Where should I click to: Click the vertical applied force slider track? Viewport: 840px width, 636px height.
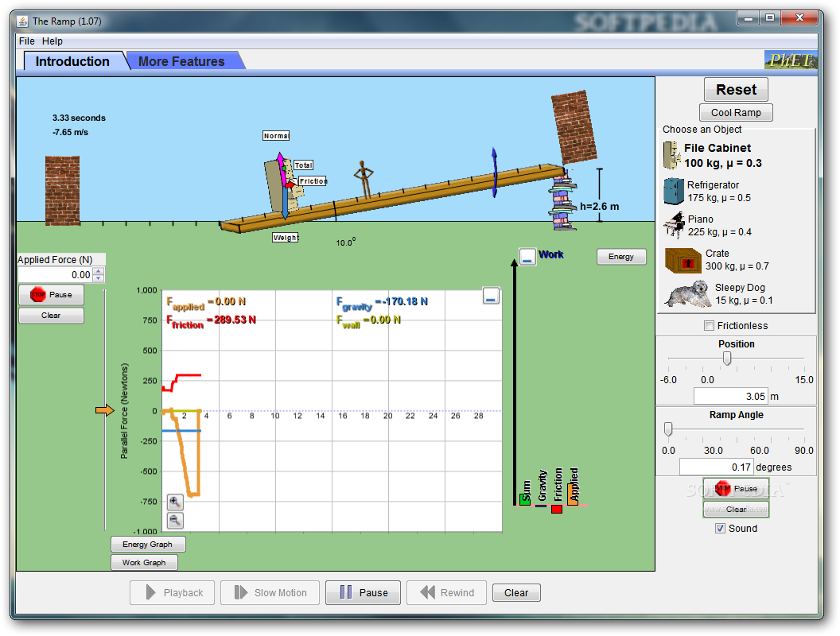[x=105, y=409]
